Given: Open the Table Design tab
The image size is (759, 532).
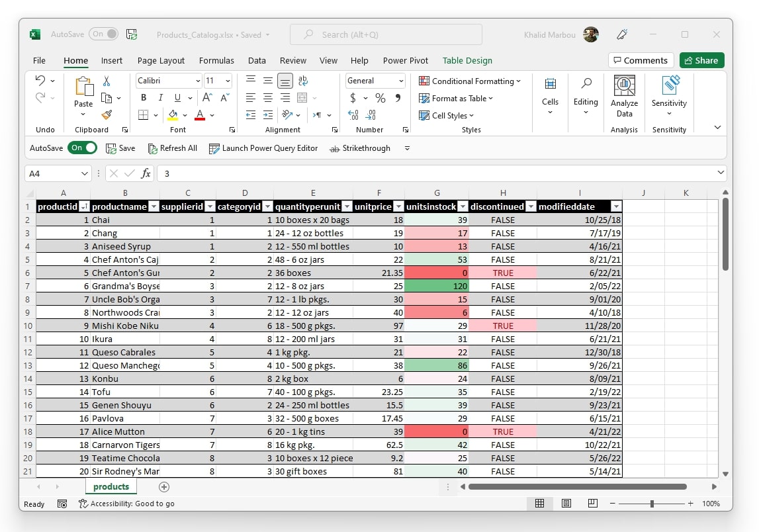Looking at the screenshot, I should point(467,60).
